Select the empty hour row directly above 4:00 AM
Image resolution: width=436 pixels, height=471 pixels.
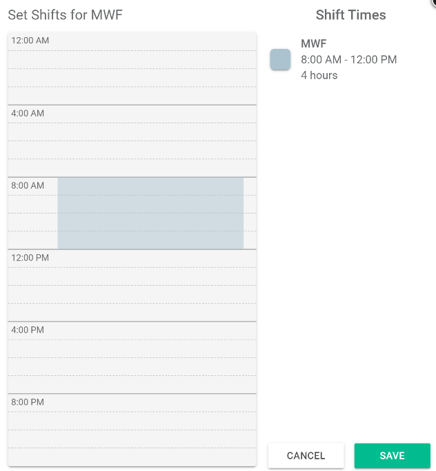click(132, 96)
